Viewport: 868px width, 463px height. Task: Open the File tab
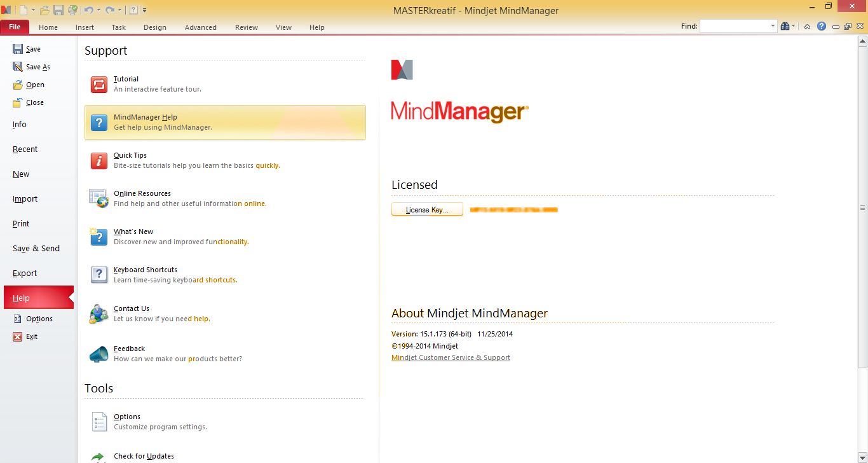point(15,27)
